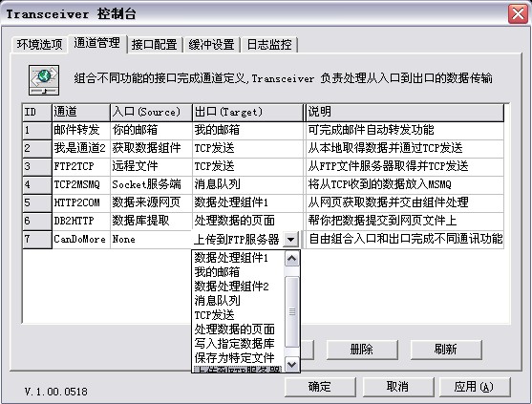Click the 说明 column header
The height and width of the screenshot is (404, 532).
[x=405, y=113]
